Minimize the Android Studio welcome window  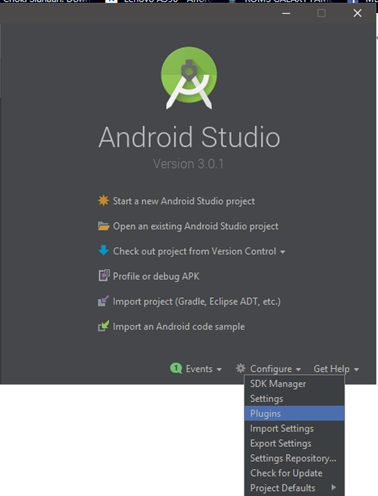click(x=286, y=13)
